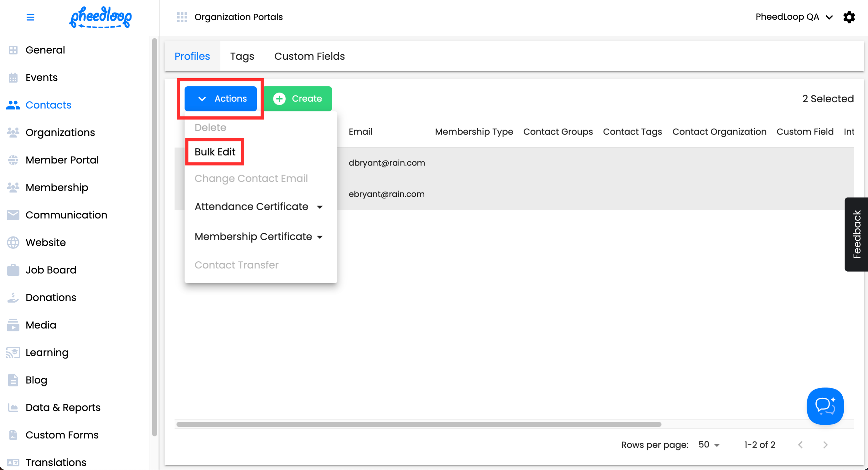Viewport: 868px width, 470px height.
Task: Open the rows per page dropdown
Action: tap(709, 445)
